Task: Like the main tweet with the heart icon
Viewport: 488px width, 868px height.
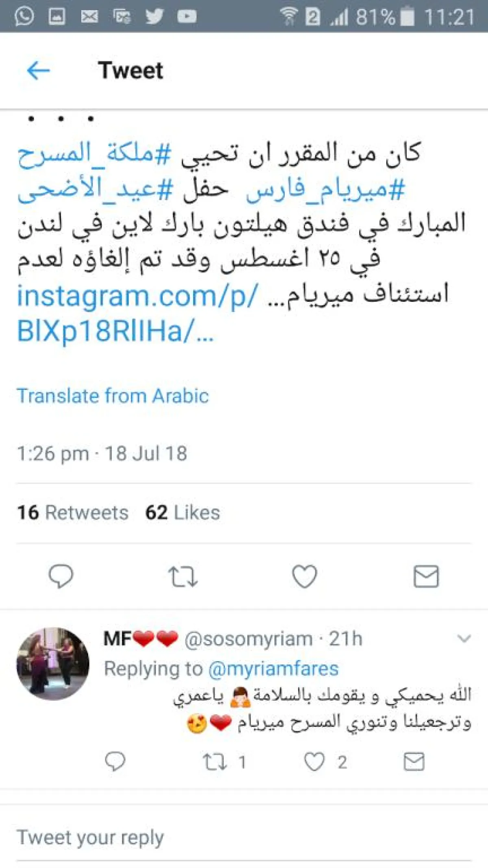Action: [x=305, y=576]
